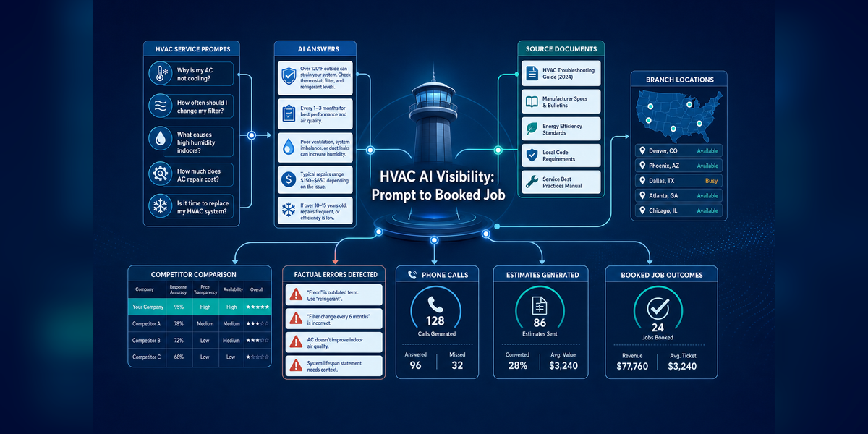Select the 'How much does AC repair cost?' prompt
Screen dimensions: 868x434
[190, 173]
